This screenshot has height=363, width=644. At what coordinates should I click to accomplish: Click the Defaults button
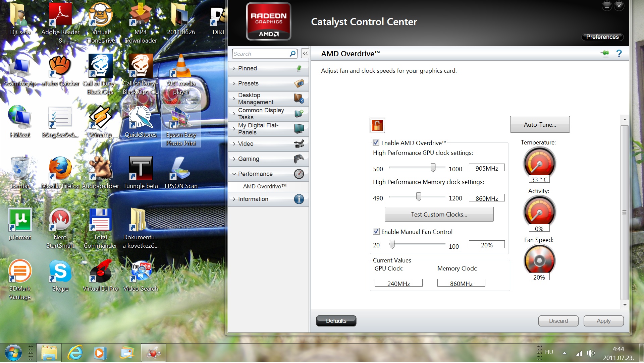336,321
